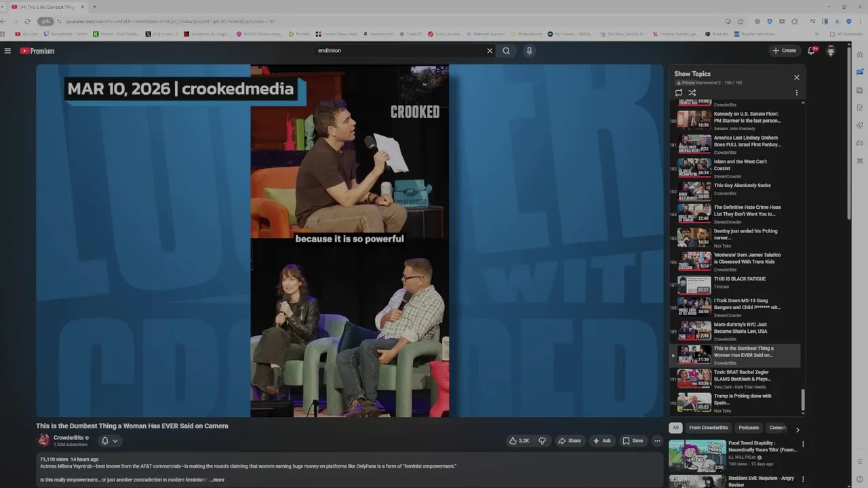Screen dimensions: 868x488
Task: Select 'Islam and the West Can't Coexist'
Action: pyautogui.click(x=735, y=168)
